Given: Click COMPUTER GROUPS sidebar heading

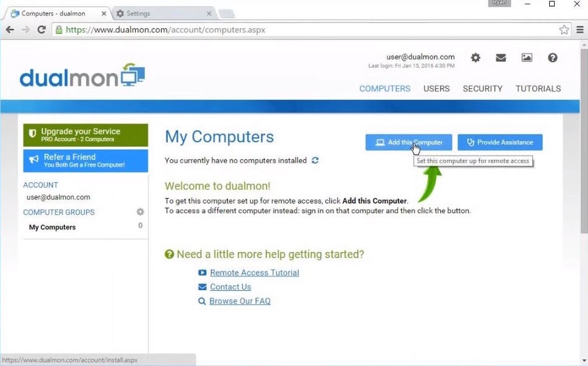Looking at the screenshot, I should [59, 212].
